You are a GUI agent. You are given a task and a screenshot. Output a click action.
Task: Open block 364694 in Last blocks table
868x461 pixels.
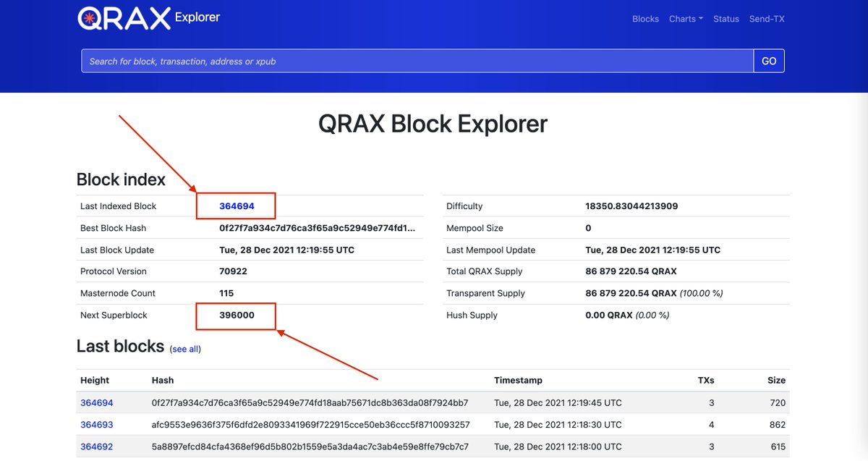97,403
